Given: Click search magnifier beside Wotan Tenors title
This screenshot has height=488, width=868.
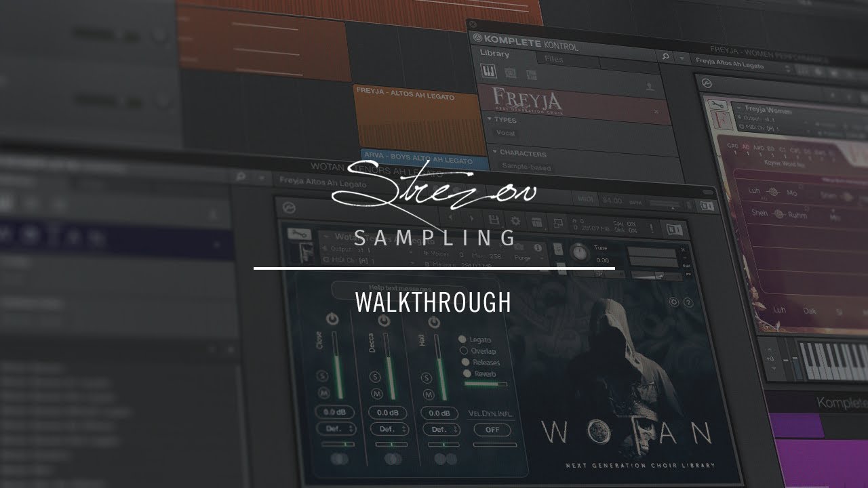Looking at the screenshot, I should 241,176.
